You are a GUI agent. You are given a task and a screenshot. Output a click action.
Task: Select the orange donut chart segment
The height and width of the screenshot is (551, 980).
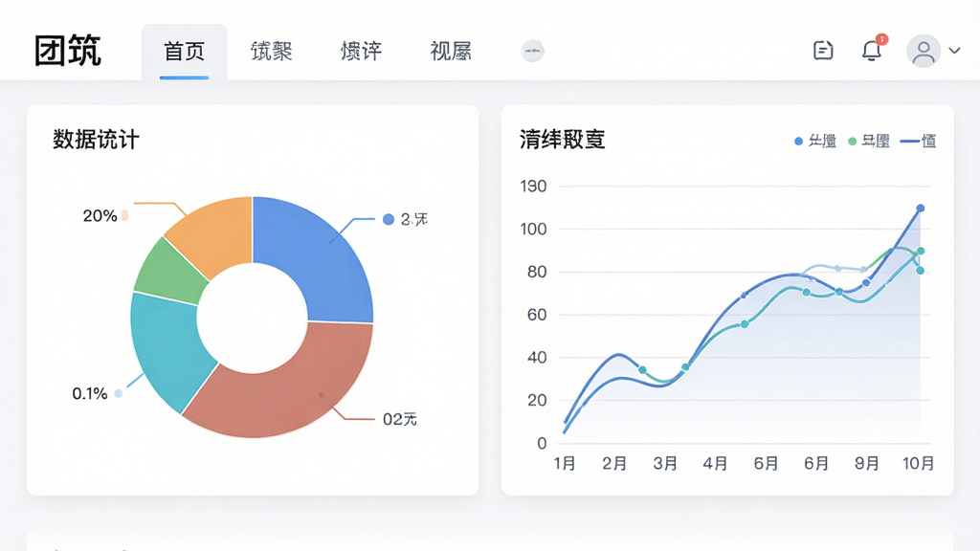pyautogui.click(x=215, y=234)
